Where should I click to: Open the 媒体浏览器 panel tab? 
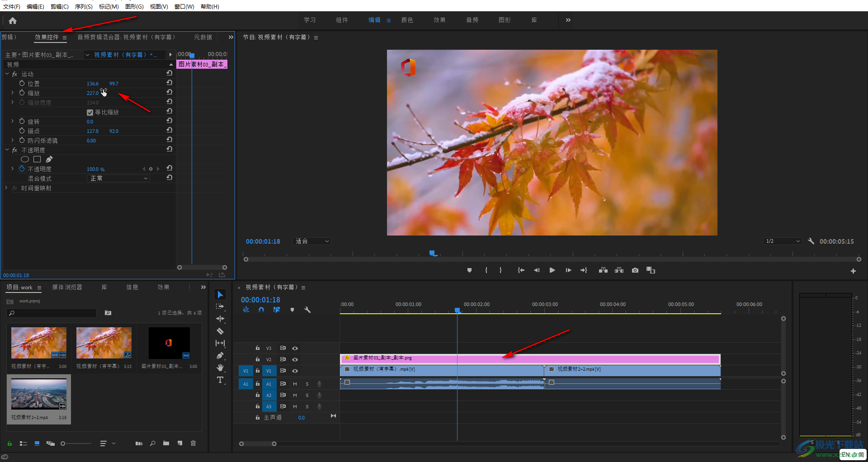[x=67, y=288]
